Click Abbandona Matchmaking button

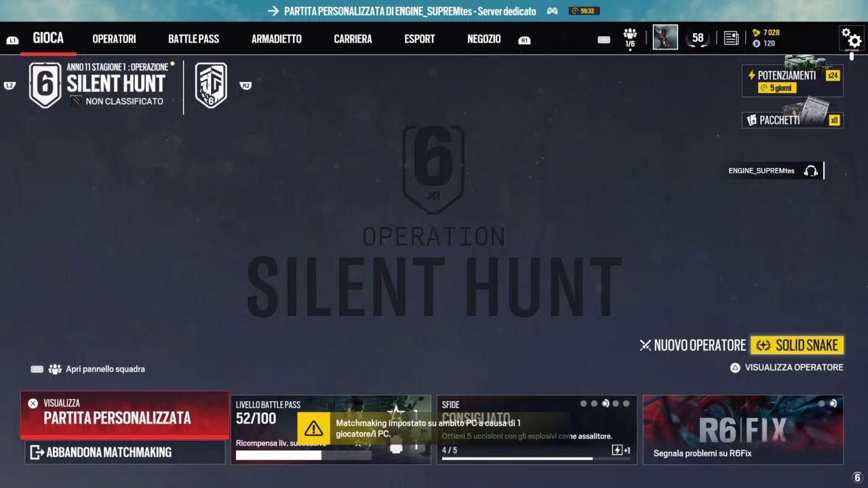[x=125, y=452]
